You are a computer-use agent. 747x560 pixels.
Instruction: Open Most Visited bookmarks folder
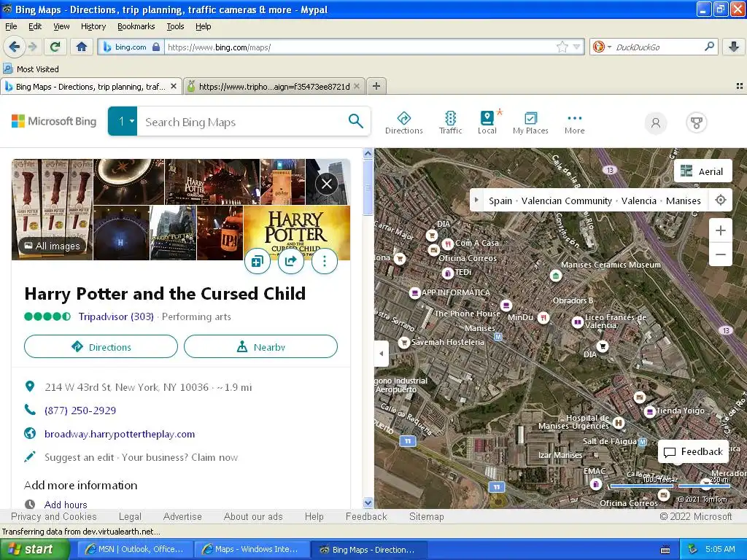tap(31, 69)
